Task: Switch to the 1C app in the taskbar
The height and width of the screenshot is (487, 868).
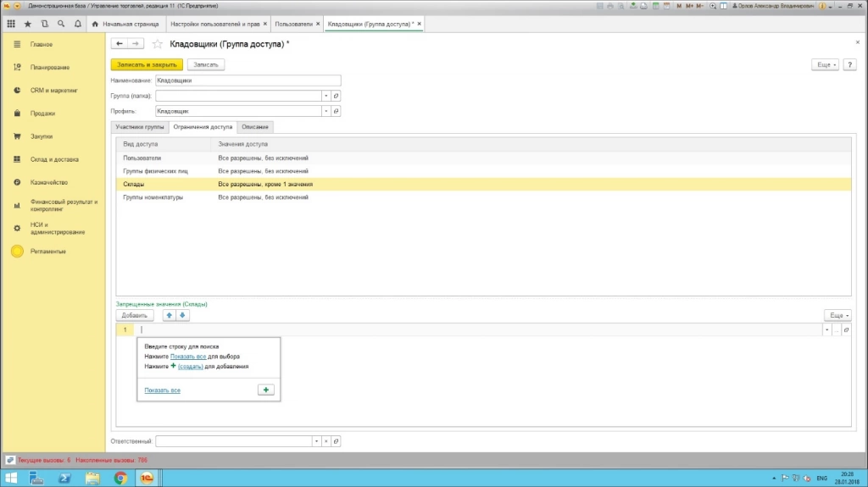Action: click(147, 478)
